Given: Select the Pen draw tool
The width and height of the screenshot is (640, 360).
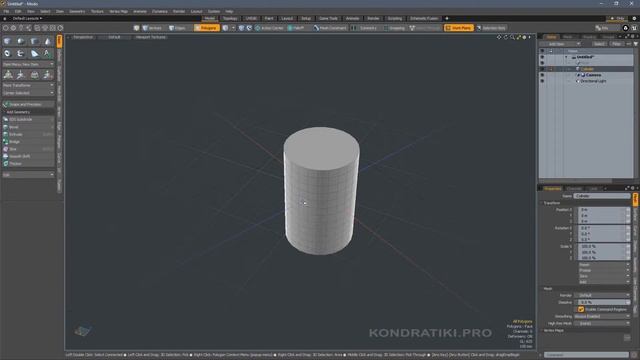Looking at the screenshot, I should tap(34, 53).
